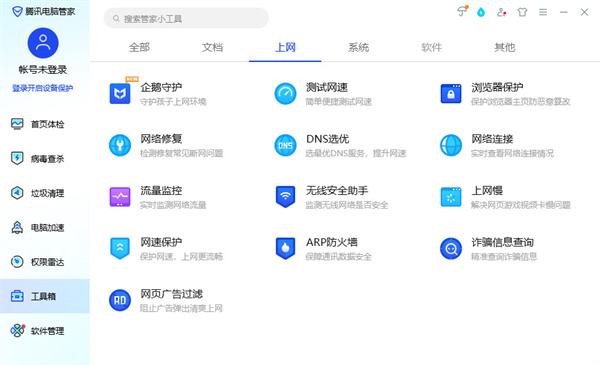Viewport: 600px width, 365px height.
Task: Switch to the 软件 tab
Action: (431, 47)
